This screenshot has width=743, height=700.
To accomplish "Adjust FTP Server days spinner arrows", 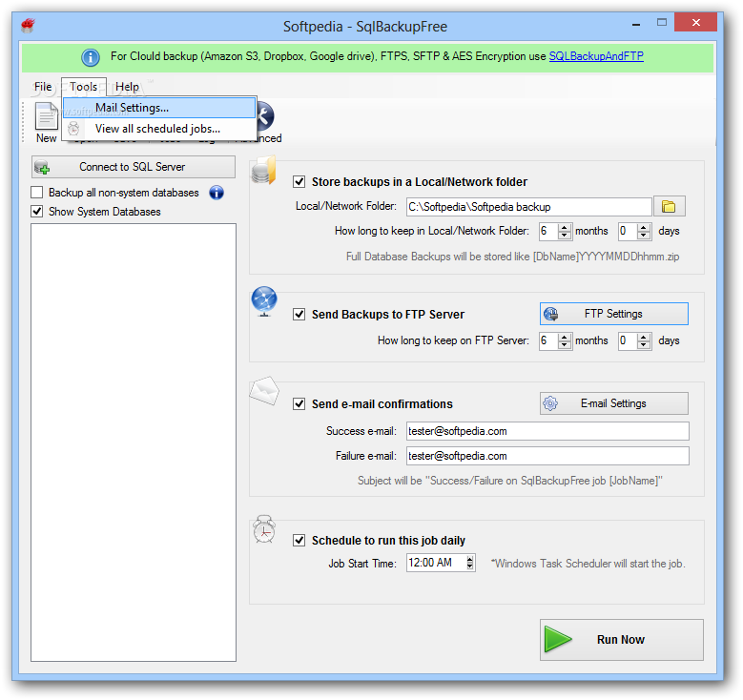I will click(x=643, y=340).
